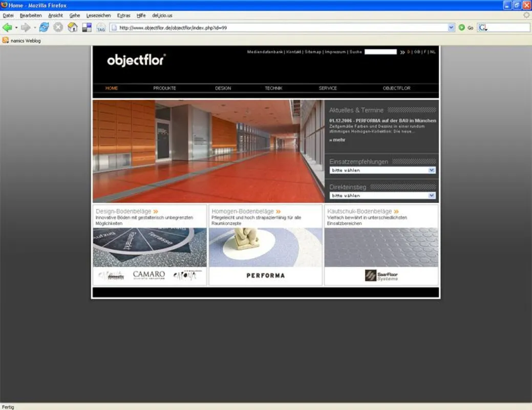The width and height of the screenshot is (532, 410).
Task: Click the del.icio.us bookmarks toolbar icon
Action: pyautogui.click(x=87, y=28)
